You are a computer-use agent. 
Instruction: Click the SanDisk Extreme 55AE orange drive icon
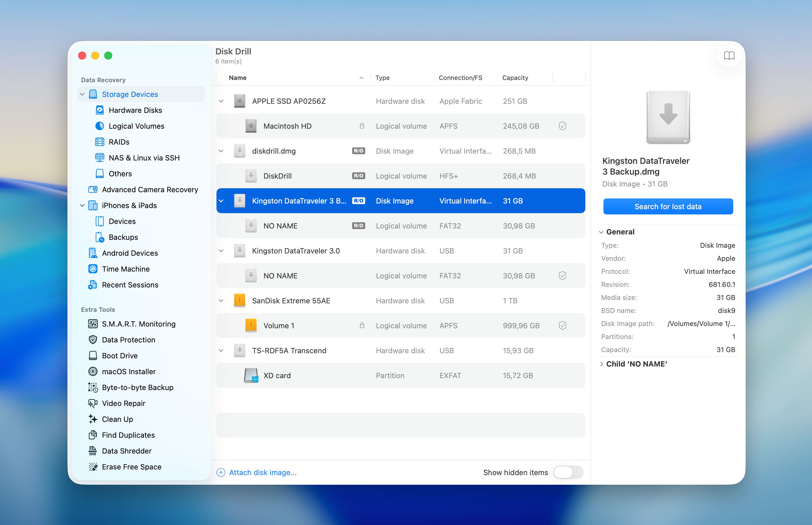(x=239, y=301)
